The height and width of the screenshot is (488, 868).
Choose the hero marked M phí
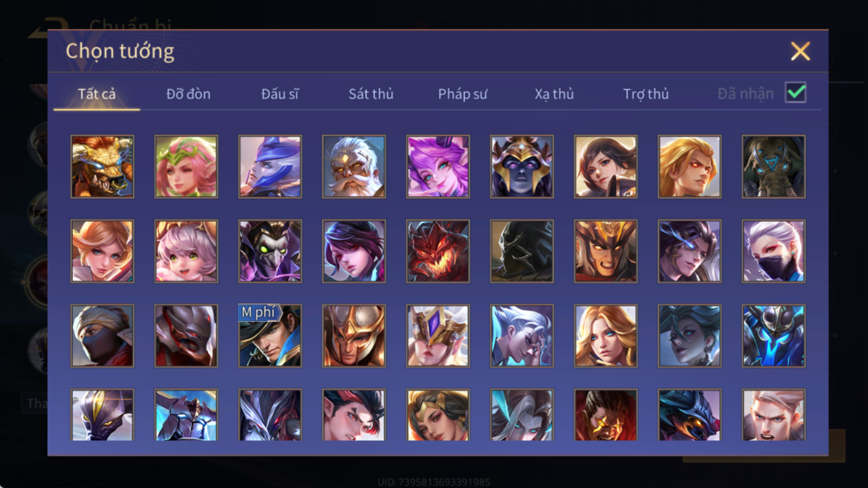click(x=270, y=336)
